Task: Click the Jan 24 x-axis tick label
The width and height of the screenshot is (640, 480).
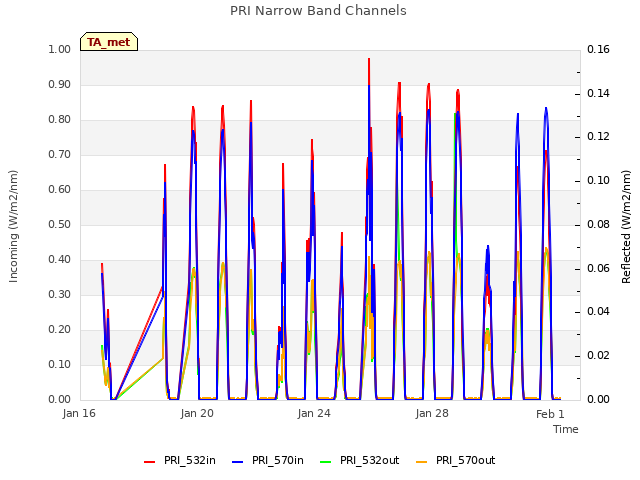Action: (314, 413)
